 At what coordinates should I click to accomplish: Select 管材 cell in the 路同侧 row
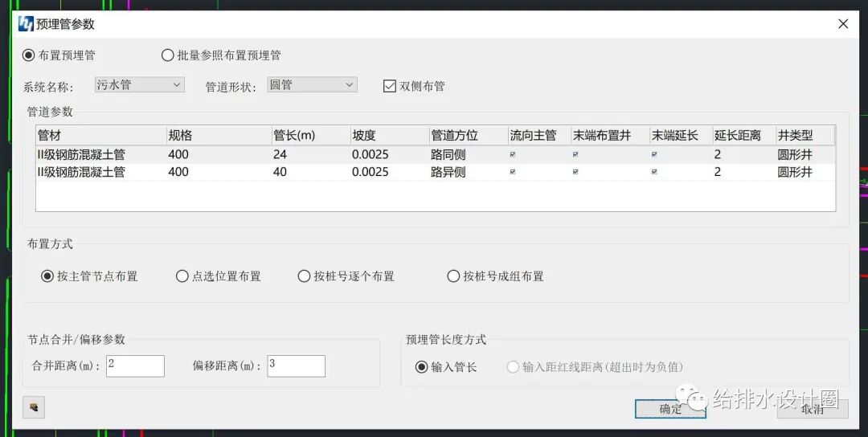[100, 155]
